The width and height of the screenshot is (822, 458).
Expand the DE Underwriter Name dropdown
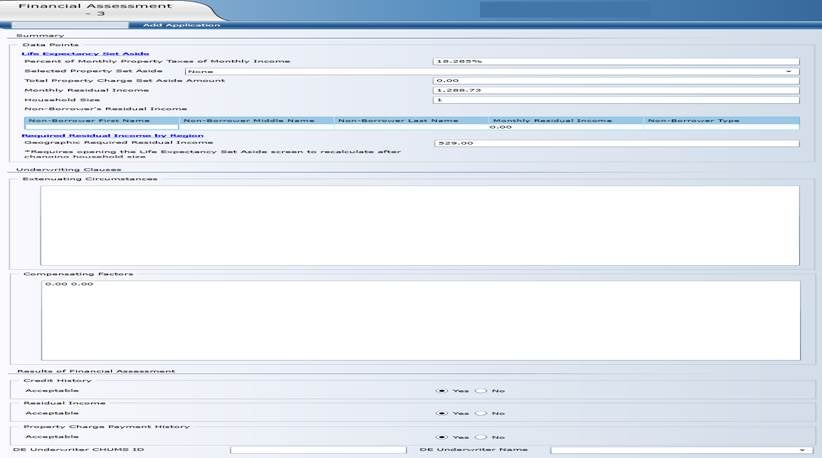tap(680, 450)
